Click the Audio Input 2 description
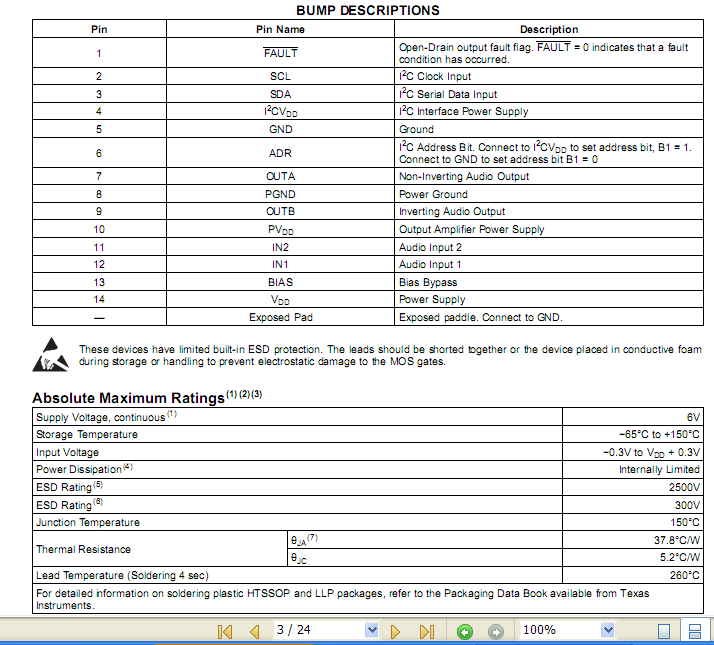The image size is (714, 645). coord(430,247)
